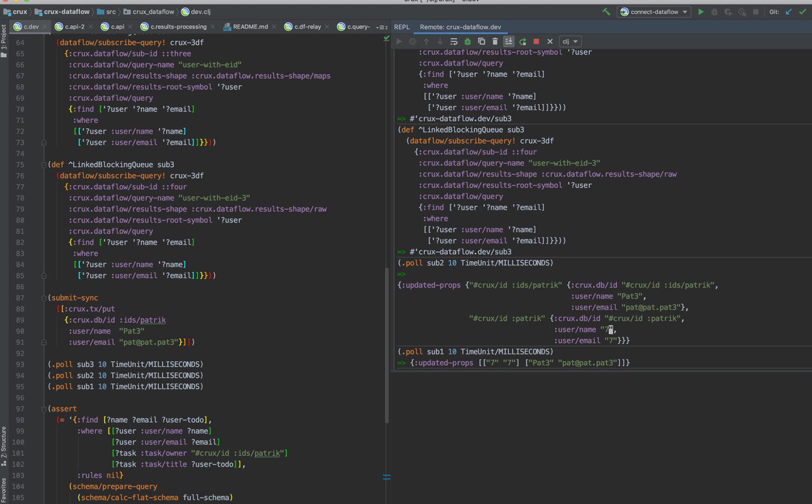Click the green bug icon in REPL toolbar
Screen dimensions: 812x504
(468, 41)
